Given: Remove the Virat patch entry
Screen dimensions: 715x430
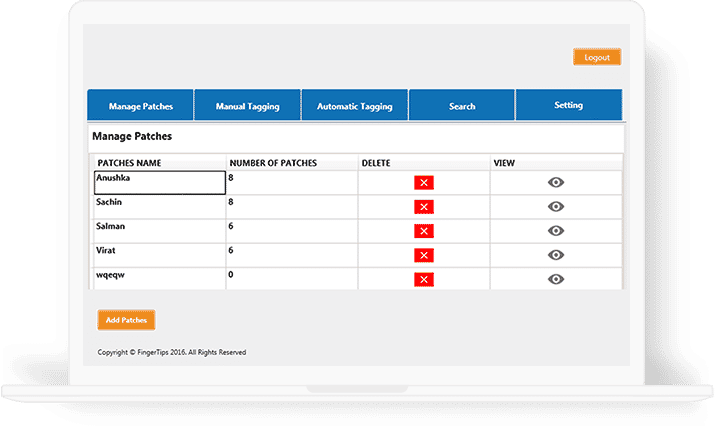Looking at the screenshot, I should point(424,255).
